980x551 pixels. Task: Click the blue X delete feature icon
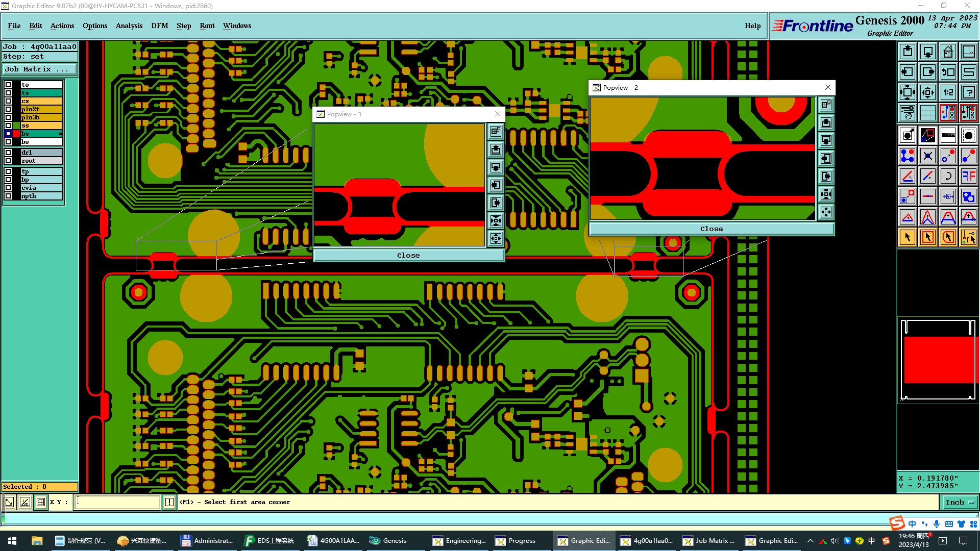pyautogui.click(x=928, y=156)
